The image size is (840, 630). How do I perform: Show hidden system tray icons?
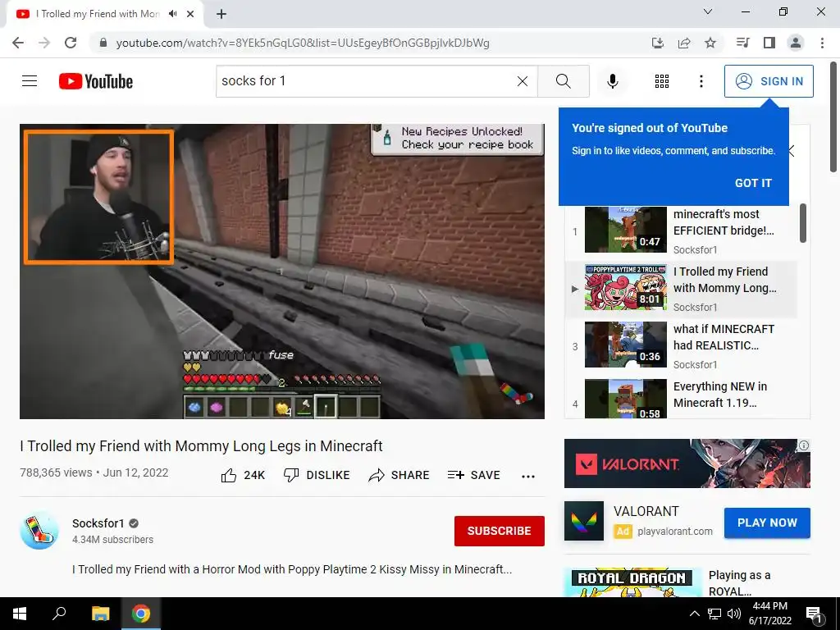point(694,614)
